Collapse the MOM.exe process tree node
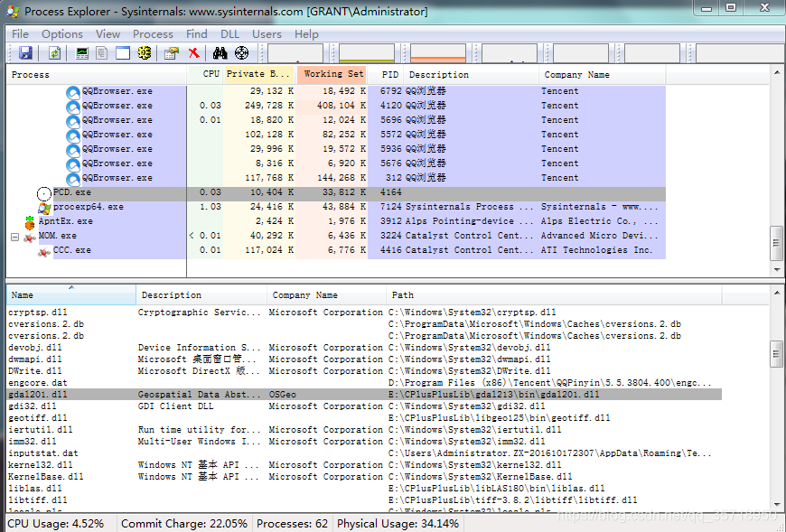 pyautogui.click(x=15, y=237)
